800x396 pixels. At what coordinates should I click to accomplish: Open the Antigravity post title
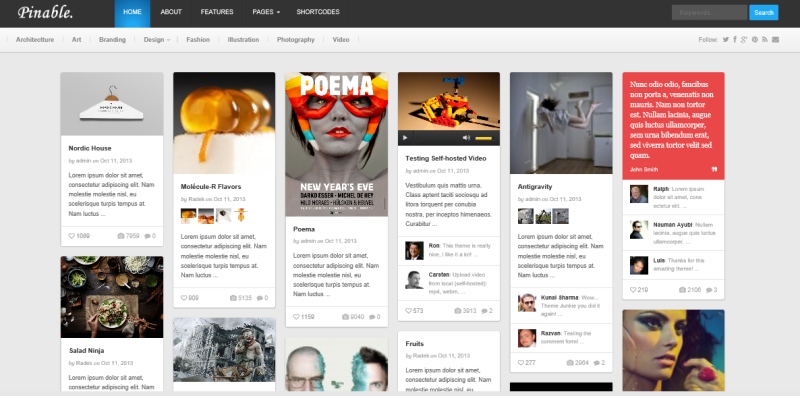tap(535, 187)
